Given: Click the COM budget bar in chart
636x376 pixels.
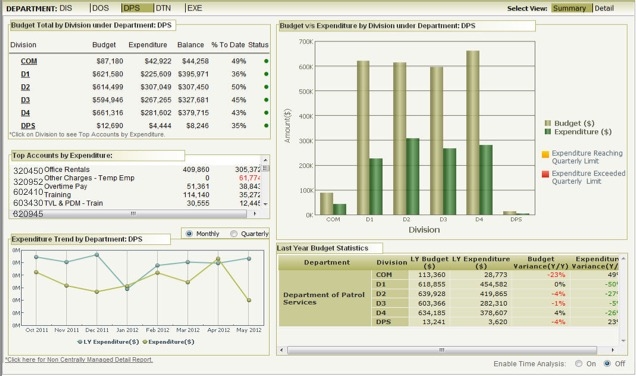Looking at the screenshot, I should tap(326, 204).
